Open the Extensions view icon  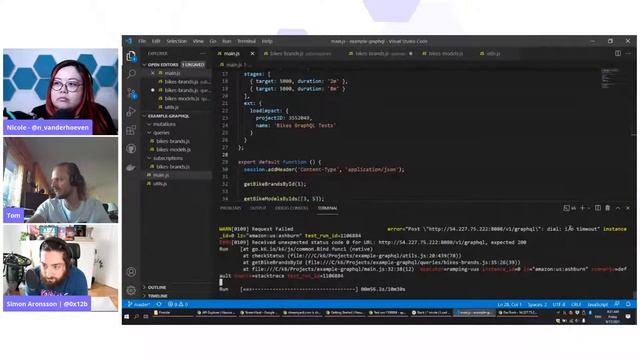coord(131,130)
